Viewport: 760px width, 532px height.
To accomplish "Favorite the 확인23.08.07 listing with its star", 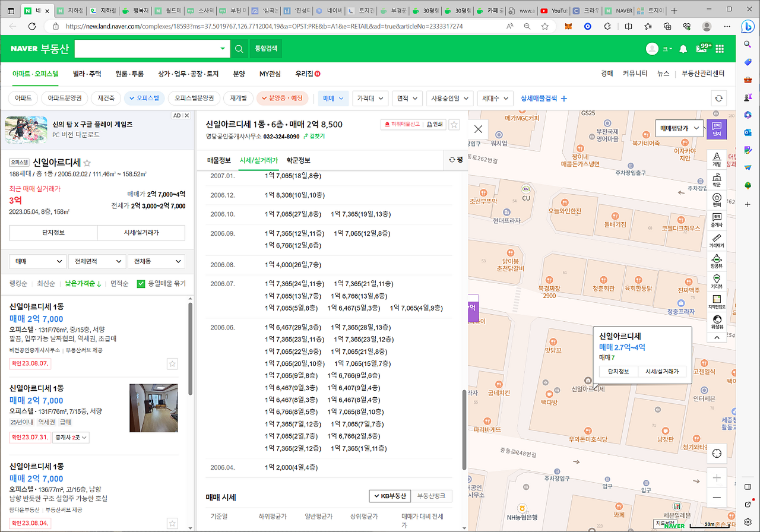I will [x=172, y=364].
